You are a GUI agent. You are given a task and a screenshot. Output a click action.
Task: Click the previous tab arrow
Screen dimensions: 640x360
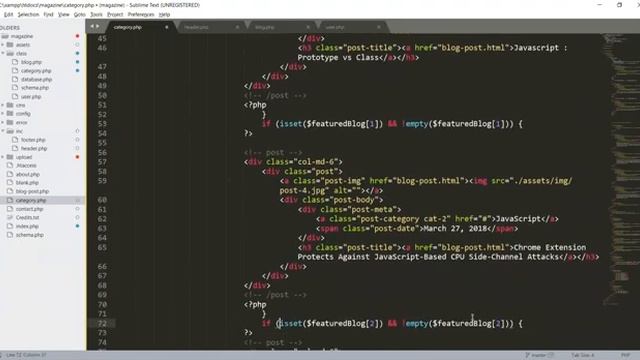[x=92, y=26]
